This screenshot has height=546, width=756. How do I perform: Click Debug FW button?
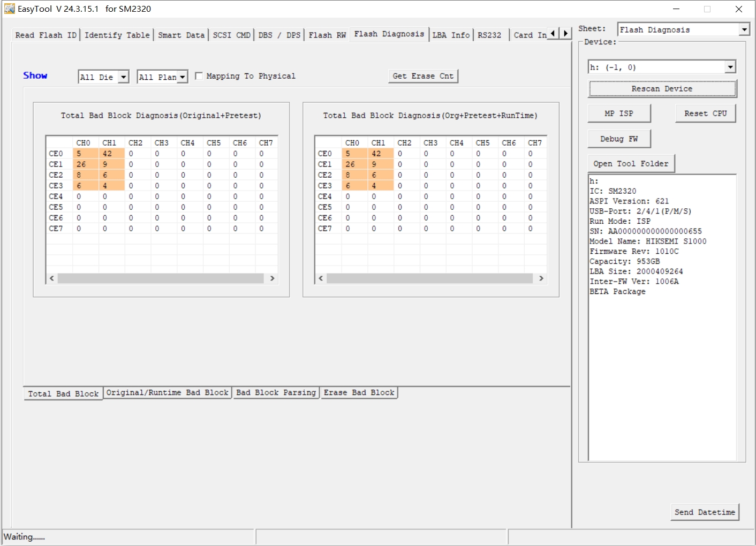619,139
